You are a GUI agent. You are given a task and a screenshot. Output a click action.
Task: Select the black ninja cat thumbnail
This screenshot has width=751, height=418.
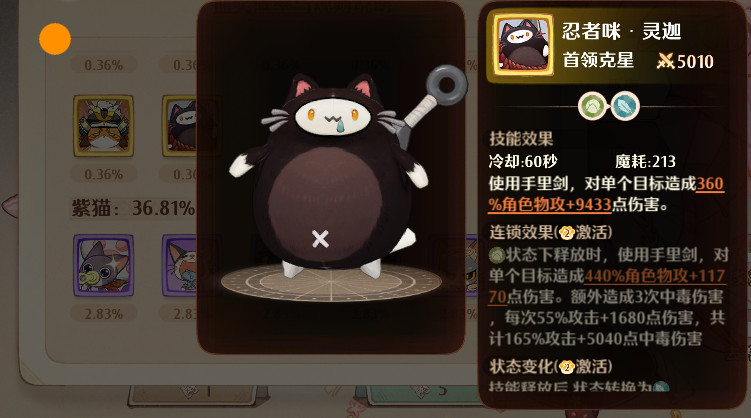(180, 126)
